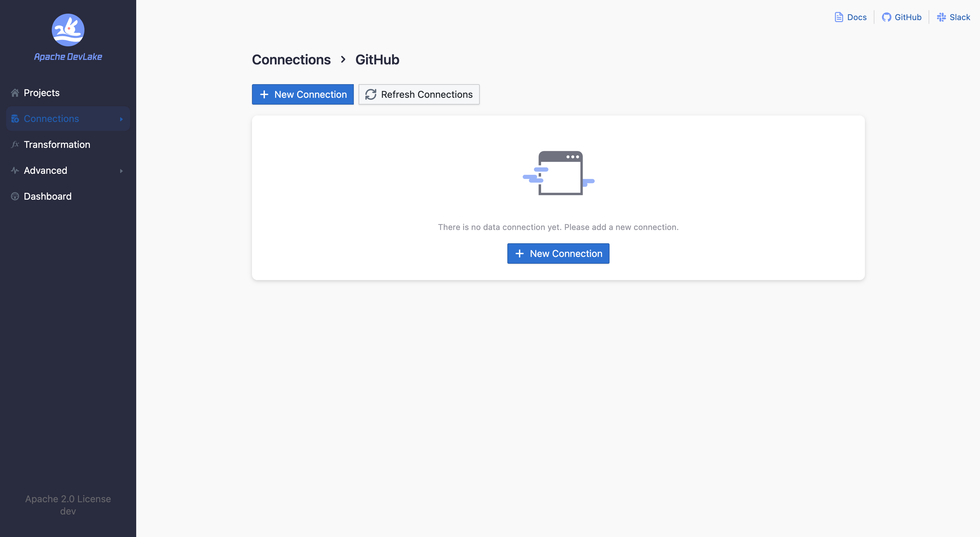
Task: Click the Projects house icon
Action: (15, 93)
